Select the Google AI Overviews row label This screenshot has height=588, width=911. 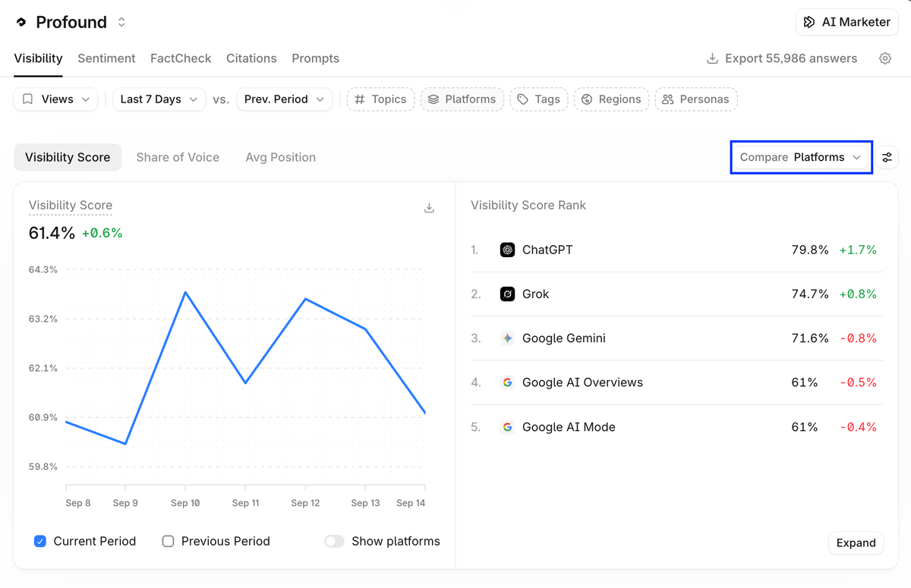(x=582, y=382)
